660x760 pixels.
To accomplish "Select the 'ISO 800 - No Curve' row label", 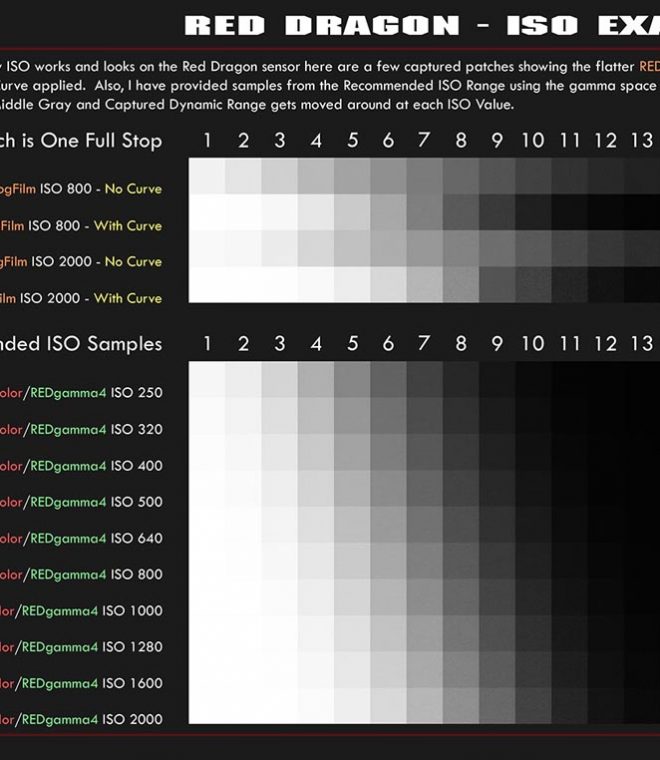I will tap(101, 189).
